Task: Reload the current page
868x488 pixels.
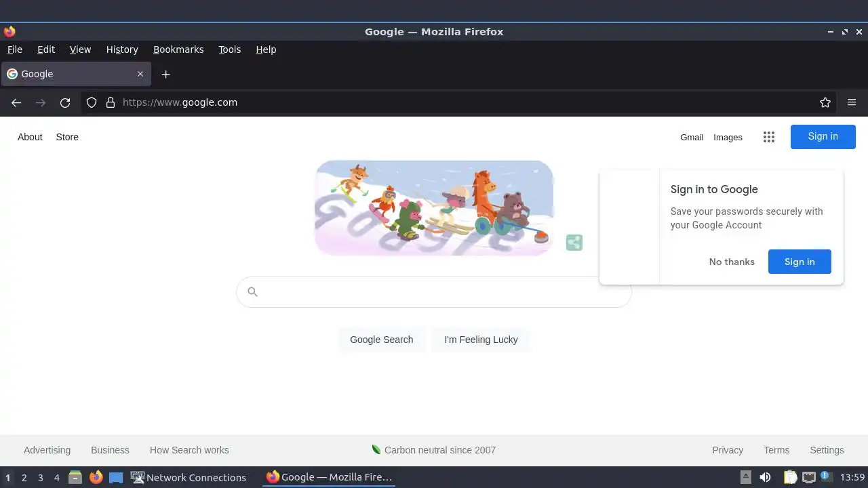Action: (65, 102)
